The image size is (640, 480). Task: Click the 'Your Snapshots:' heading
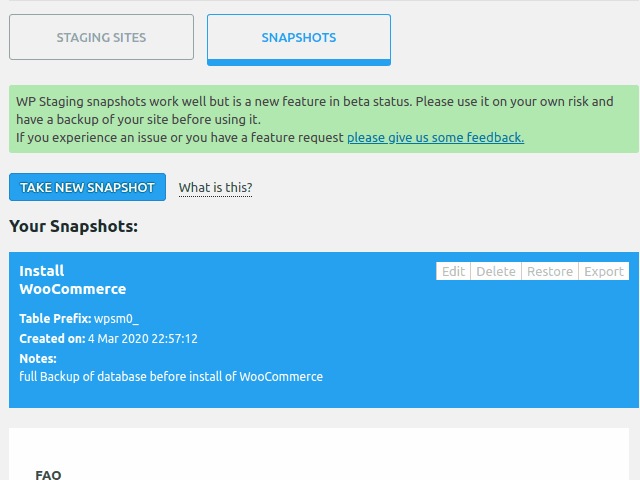[73, 226]
